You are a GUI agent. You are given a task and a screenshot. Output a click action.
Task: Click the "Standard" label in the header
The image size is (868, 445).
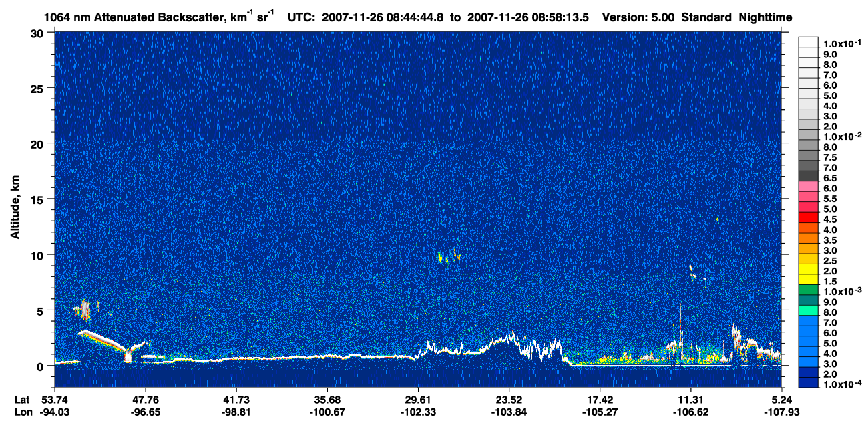tap(707, 17)
